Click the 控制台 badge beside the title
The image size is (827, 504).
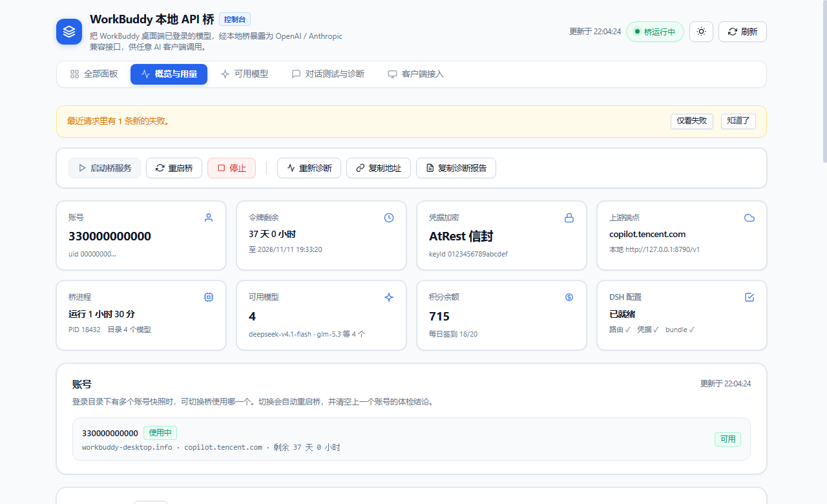click(235, 19)
